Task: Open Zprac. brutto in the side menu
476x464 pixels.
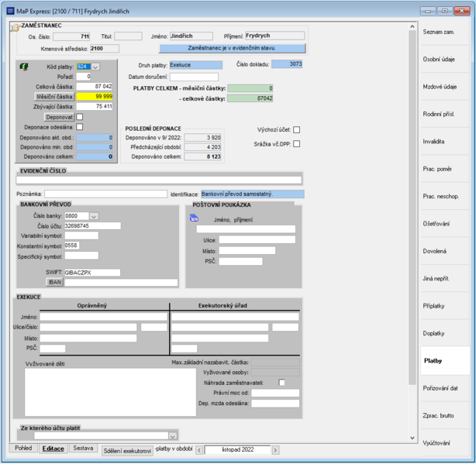Action: pyautogui.click(x=445, y=415)
